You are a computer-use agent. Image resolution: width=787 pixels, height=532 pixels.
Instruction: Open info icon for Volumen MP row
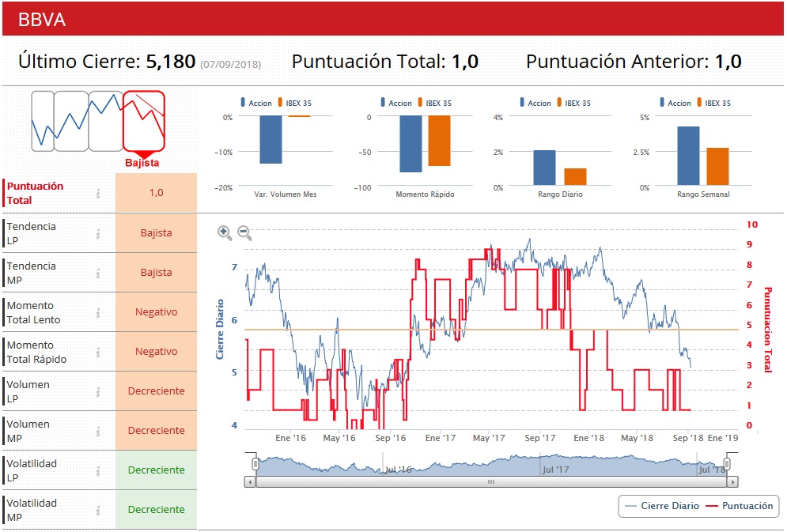click(98, 432)
